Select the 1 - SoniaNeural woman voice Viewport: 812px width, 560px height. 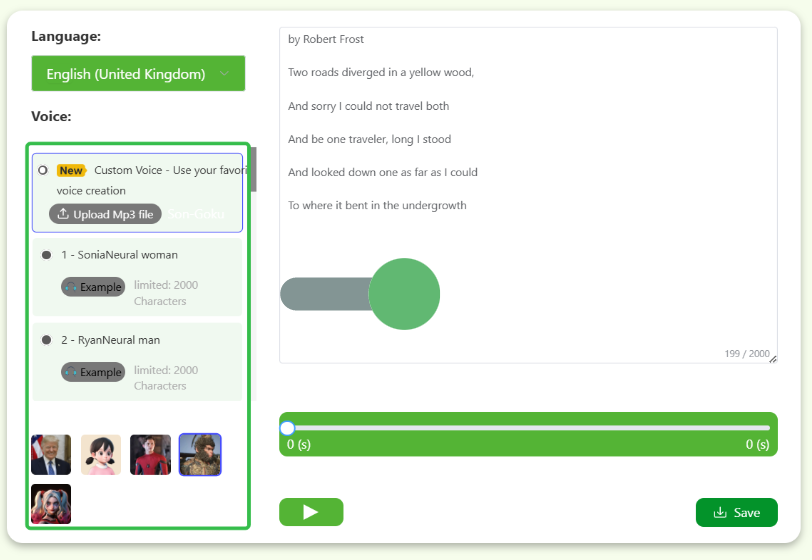tap(47, 255)
